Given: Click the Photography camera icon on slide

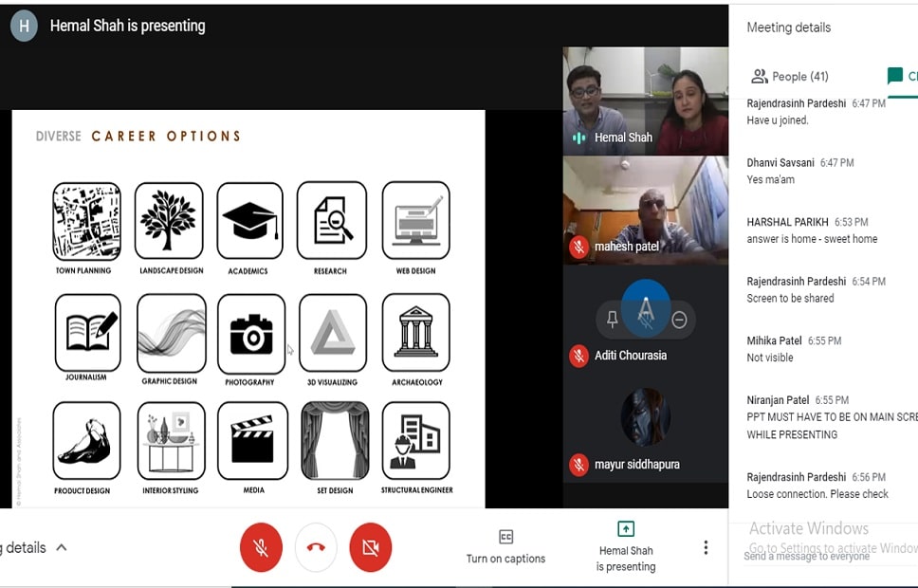Looking at the screenshot, I should 250,334.
